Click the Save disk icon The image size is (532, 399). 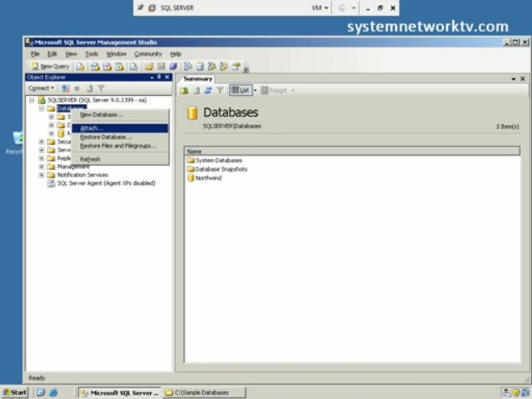(x=161, y=66)
